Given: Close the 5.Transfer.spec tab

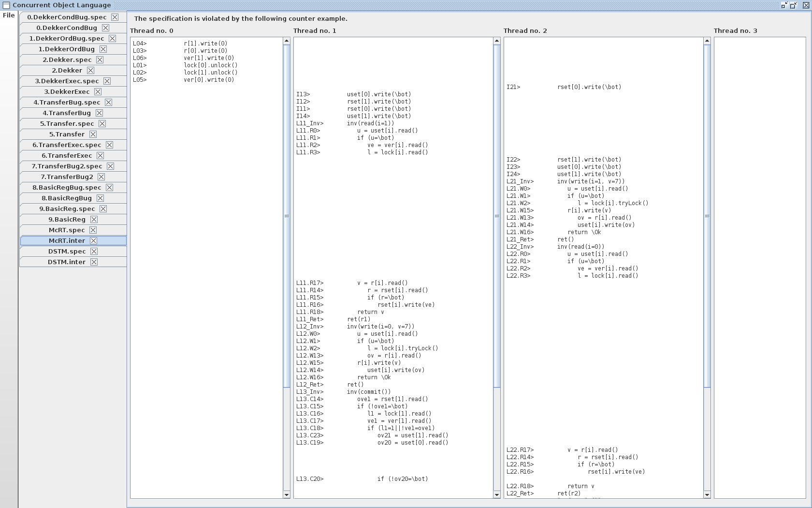Looking at the screenshot, I should coord(102,123).
